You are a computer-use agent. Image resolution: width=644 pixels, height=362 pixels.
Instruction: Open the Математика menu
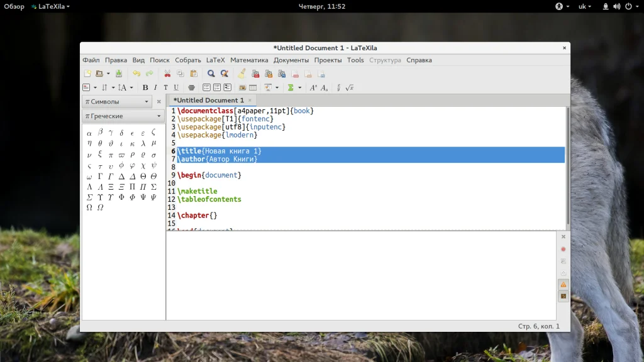(249, 60)
